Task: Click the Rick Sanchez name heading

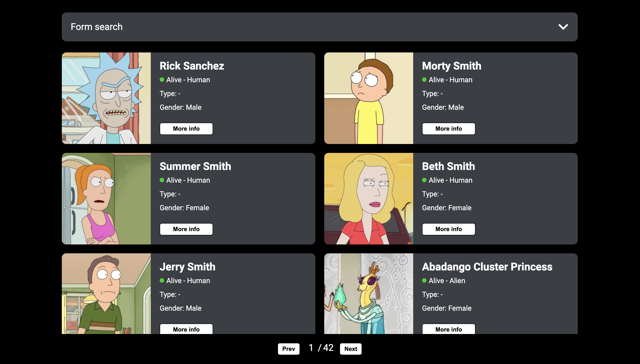Action: click(x=192, y=66)
